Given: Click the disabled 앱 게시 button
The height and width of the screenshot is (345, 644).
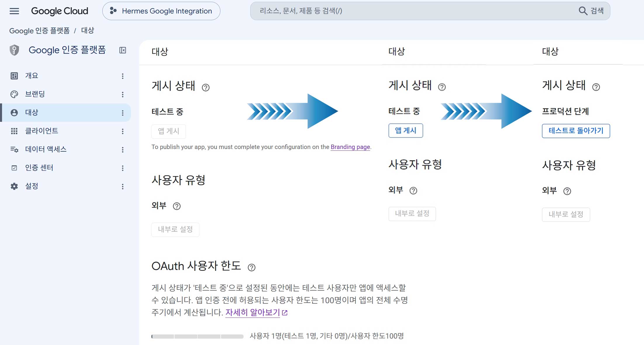Looking at the screenshot, I should [x=169, y=131].
